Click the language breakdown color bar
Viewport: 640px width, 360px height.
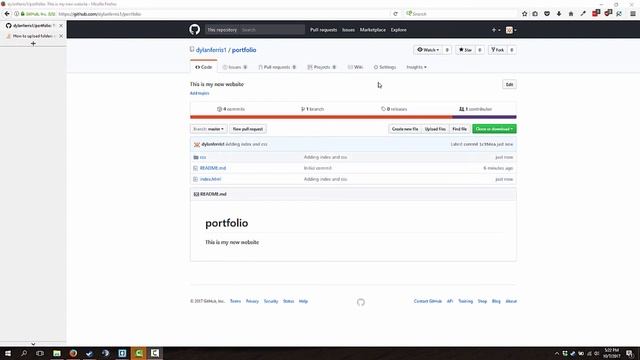[x=353, y=117]
